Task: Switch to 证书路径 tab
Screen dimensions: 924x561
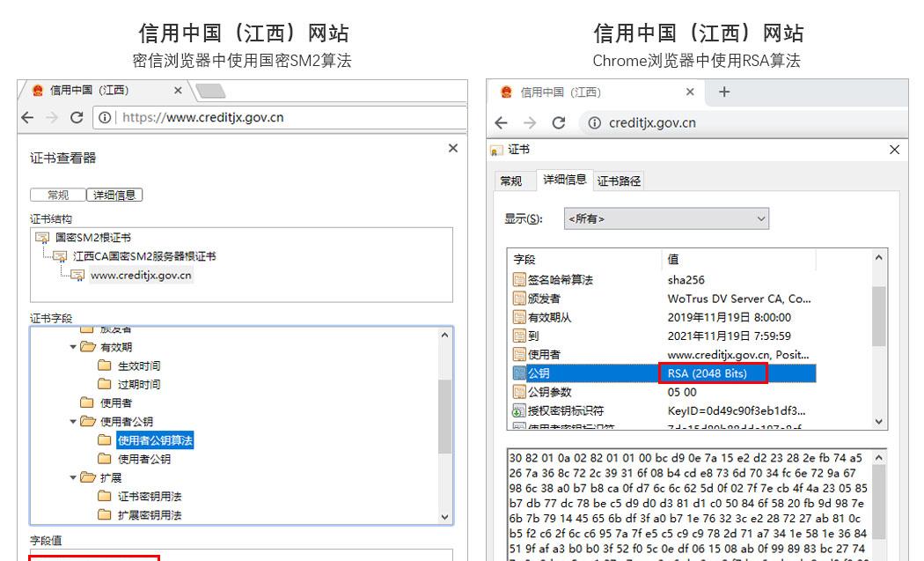Action: pos(619,181)
